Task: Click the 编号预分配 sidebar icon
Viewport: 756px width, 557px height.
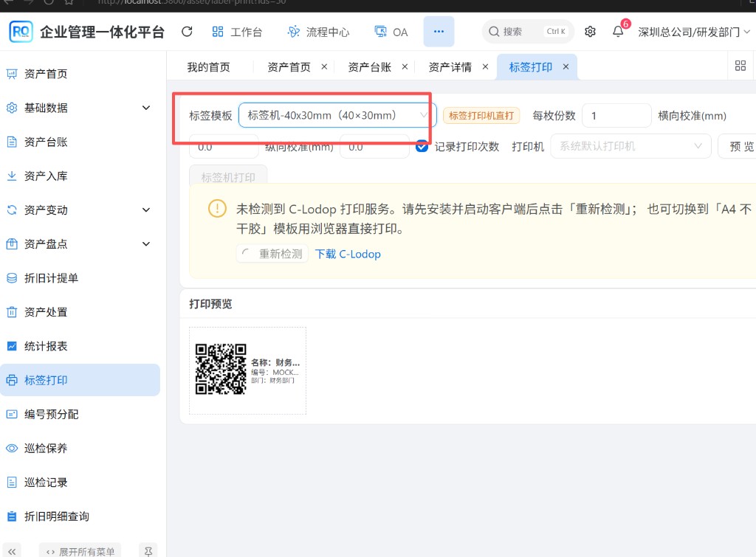Action: click(12, 415)
